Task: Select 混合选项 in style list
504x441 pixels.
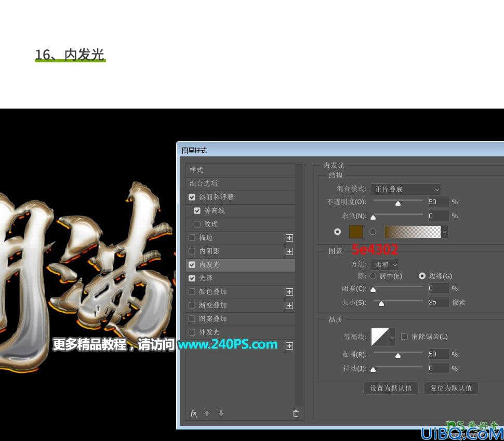Action: [x=241, y=183]
